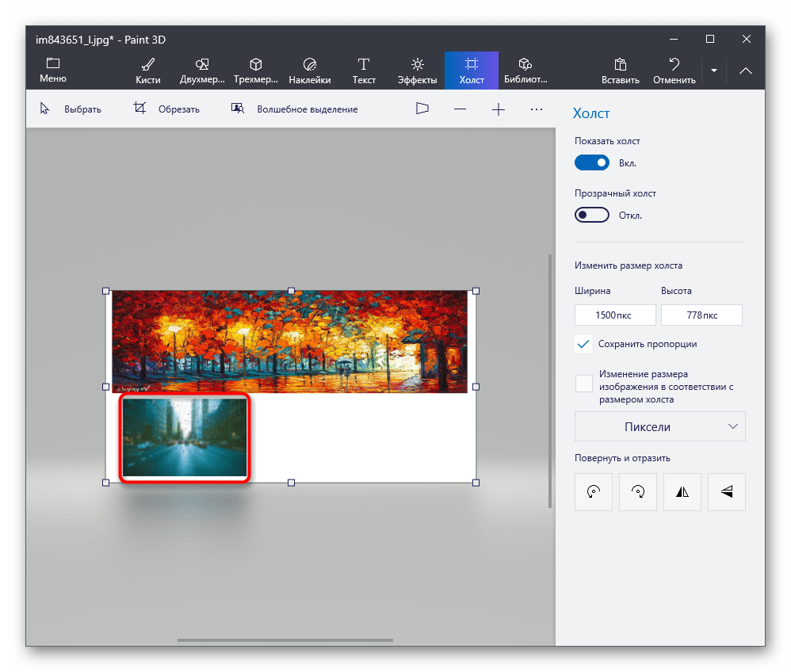Uncheck Lock aspect ratio (Сохранить пропорции)
791x672 pixels.
[x=584, y=344]
